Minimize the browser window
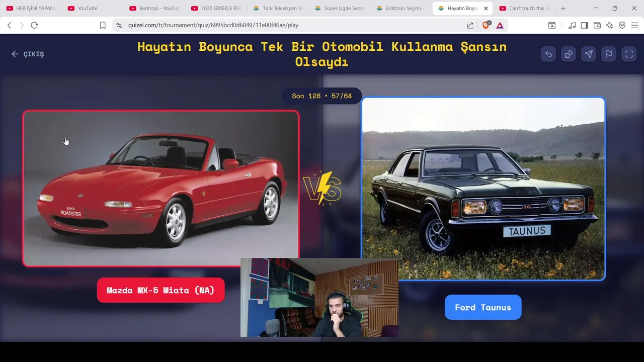The image size is (644, 362). click(x=596, y=8)
